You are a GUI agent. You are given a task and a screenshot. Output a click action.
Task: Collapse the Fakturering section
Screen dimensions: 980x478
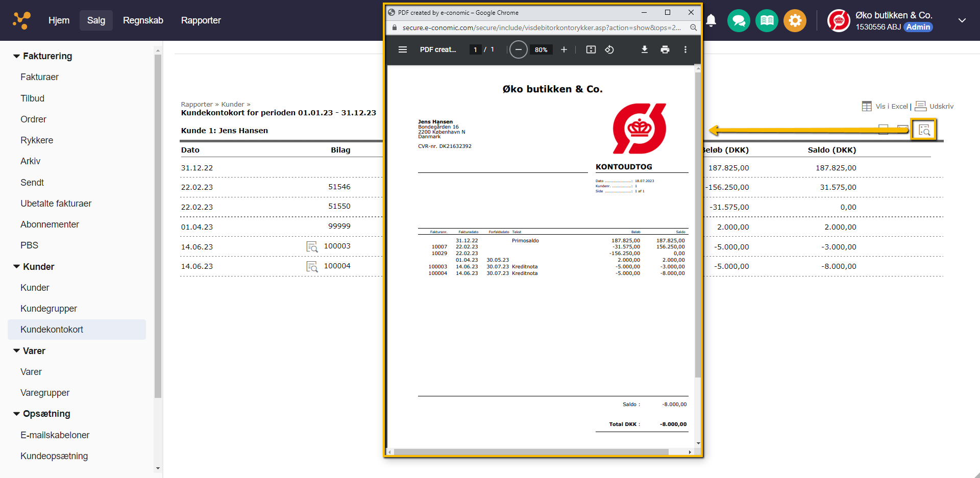coord(17,56)
